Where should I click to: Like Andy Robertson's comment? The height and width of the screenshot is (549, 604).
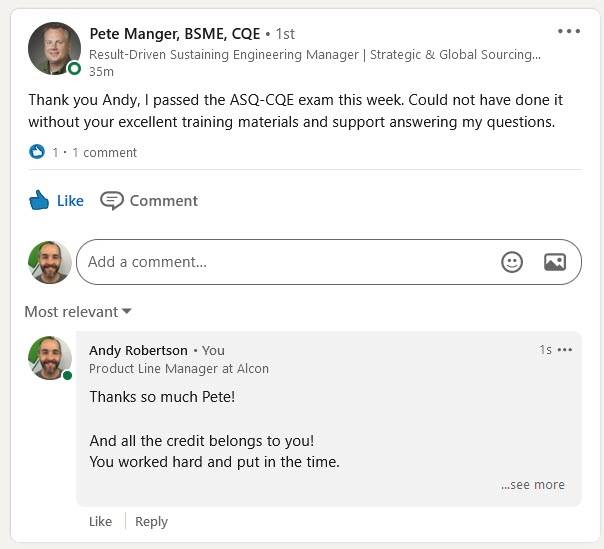[x=100, y=521]
